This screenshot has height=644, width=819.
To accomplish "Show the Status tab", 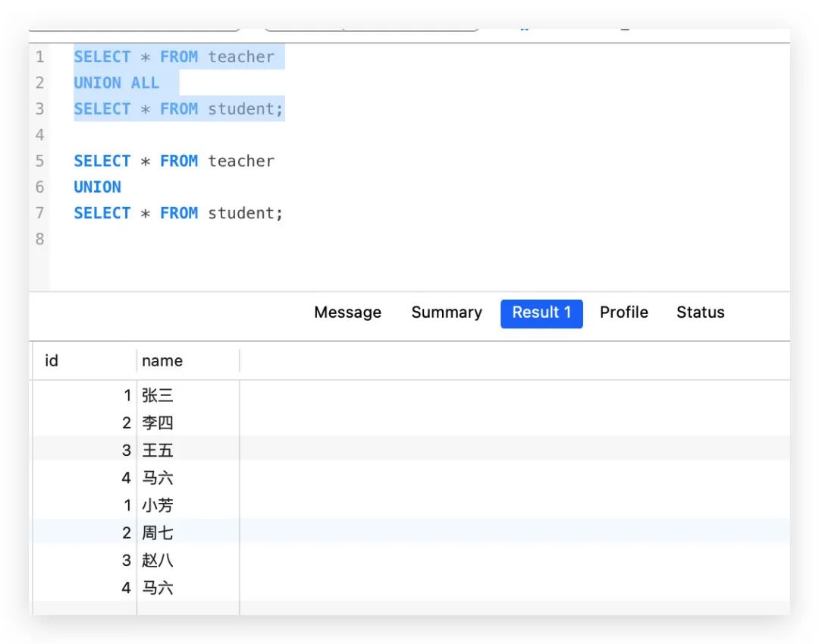I will tap(700, 313).
